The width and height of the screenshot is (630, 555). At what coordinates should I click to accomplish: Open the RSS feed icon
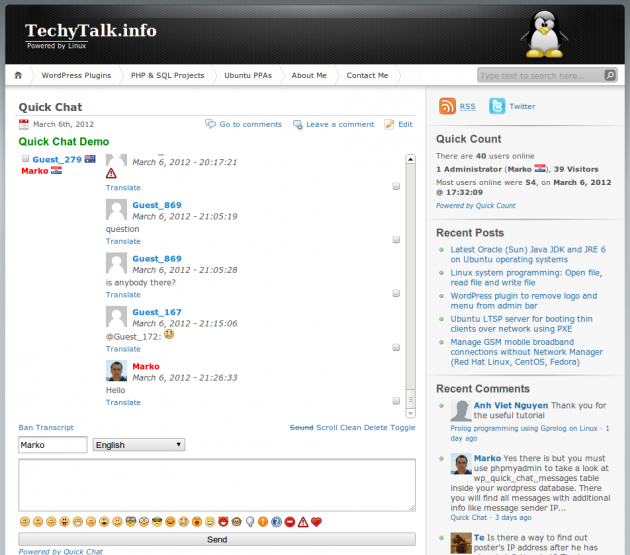tap(447, 106)
